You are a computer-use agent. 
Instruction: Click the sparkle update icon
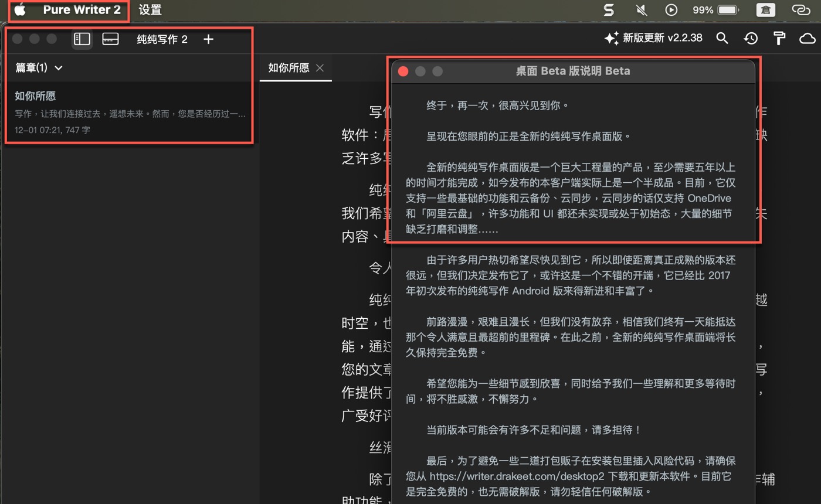pos(611,38)
